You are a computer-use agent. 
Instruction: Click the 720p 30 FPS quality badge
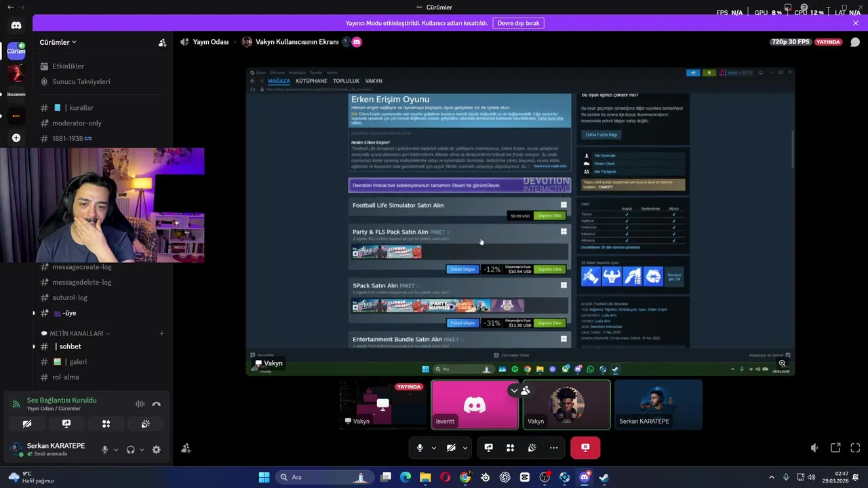click(x=791, y=42)
